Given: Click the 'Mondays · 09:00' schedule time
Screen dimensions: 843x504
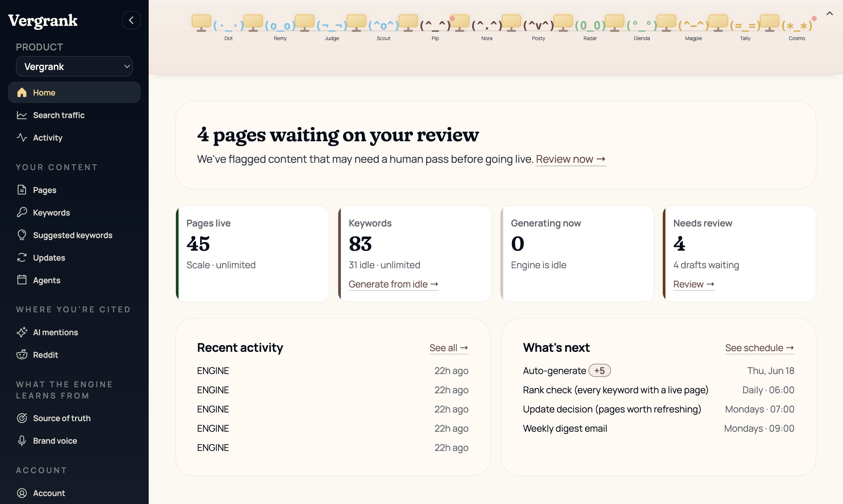Looking at the screenshot, I should [x=759, y=428].
